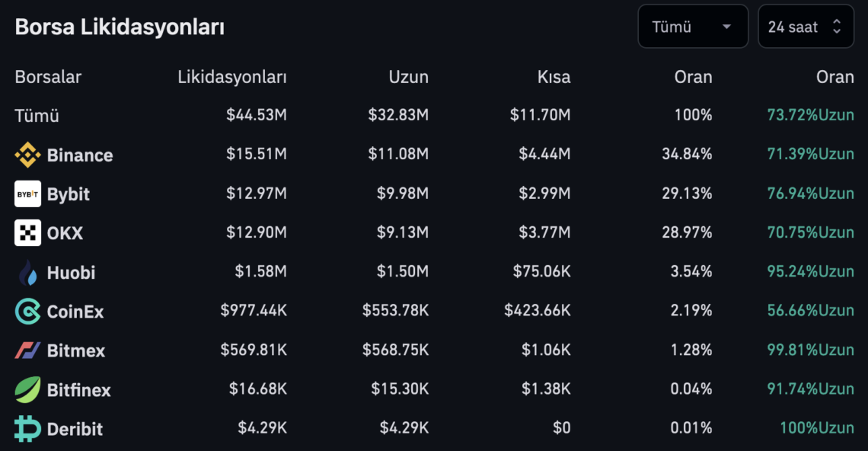Select the OKX logo icon

27,232
